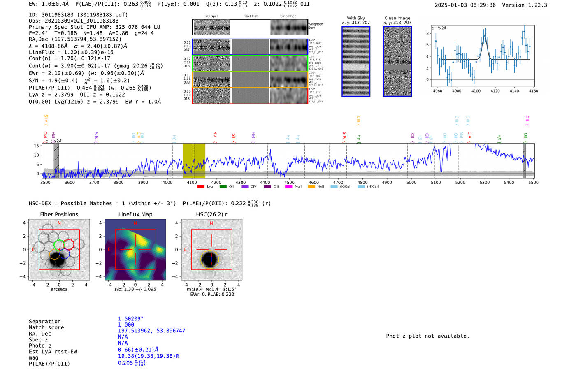Open the Lineflux Map image
The width and height of the screenshot is (576, 392).
135,249
